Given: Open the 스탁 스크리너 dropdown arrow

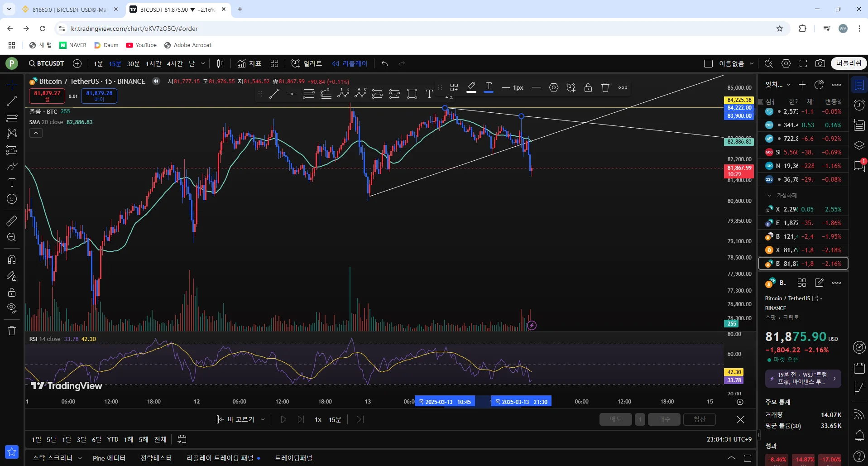Looking at the screenshot, I should tap(80, 458).
